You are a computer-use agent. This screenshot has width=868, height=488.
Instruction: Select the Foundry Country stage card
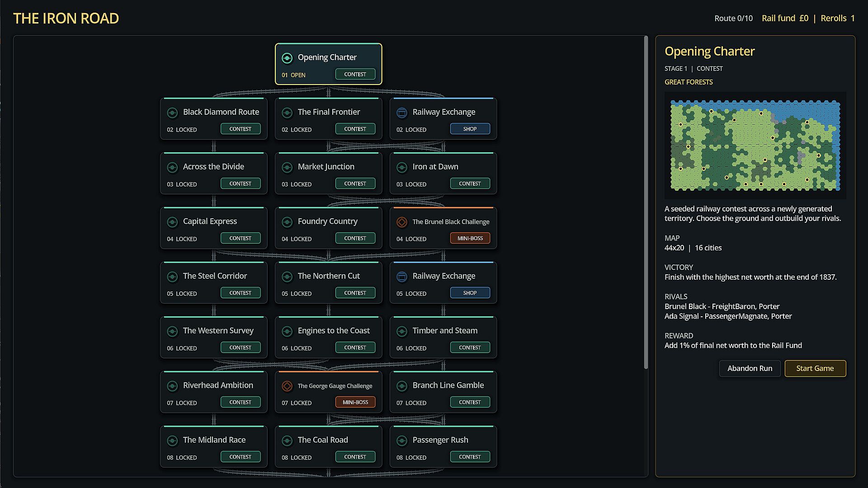pyautogui.click(x=329, y=228)
